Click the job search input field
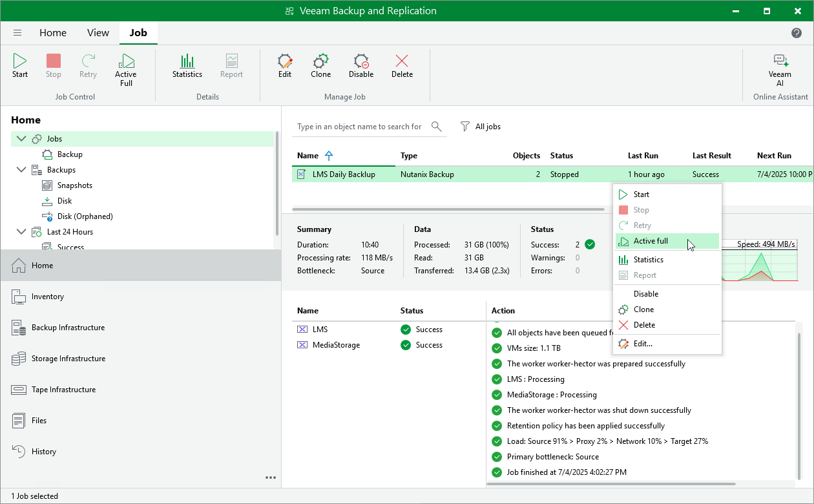This screenshot has height=504, width=814. 359,127
